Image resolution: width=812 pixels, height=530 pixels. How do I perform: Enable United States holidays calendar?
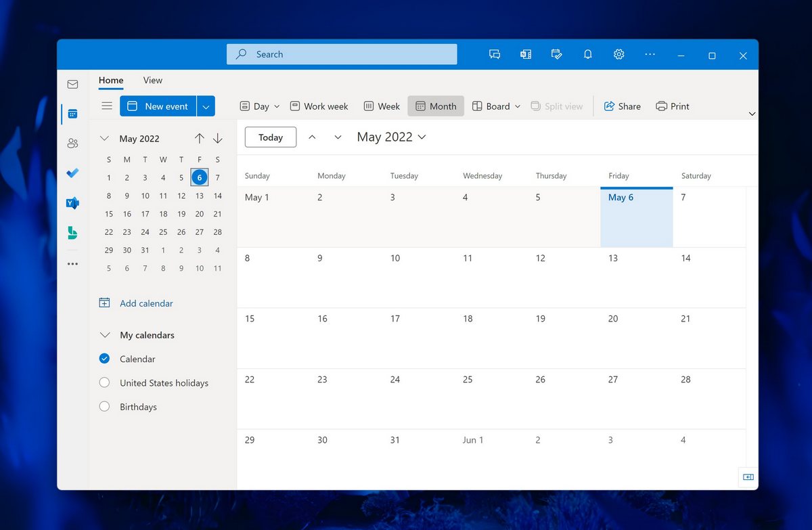point(104,383)
